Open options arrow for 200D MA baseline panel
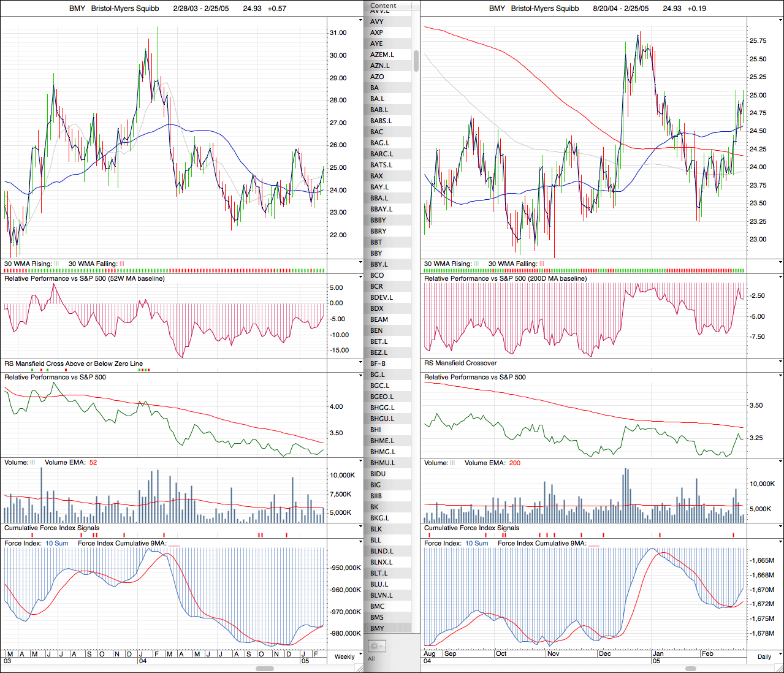784x673 pixels. pyautogui.click(x=780, y=278)
